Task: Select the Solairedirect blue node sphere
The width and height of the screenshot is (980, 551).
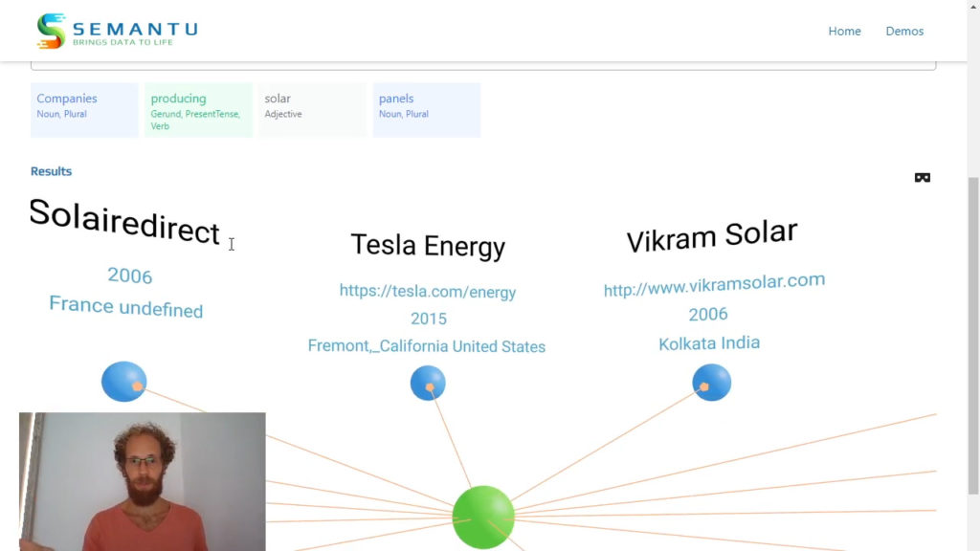Action: (124, 382)
